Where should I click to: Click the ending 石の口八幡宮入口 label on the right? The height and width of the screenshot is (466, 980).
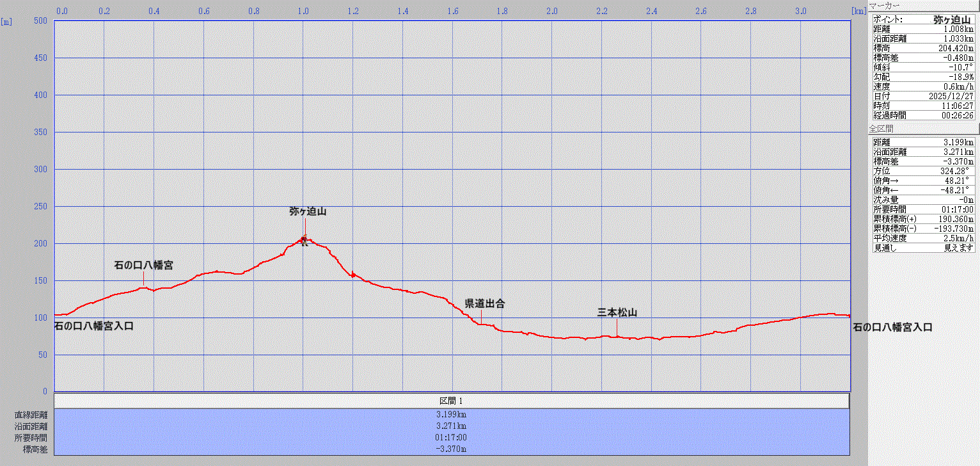[x=892, y=327]
